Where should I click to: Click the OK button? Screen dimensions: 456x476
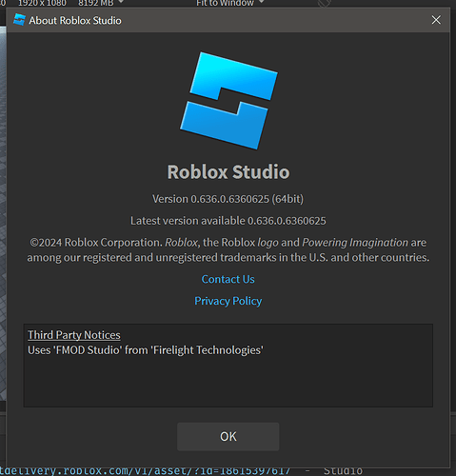228,436
